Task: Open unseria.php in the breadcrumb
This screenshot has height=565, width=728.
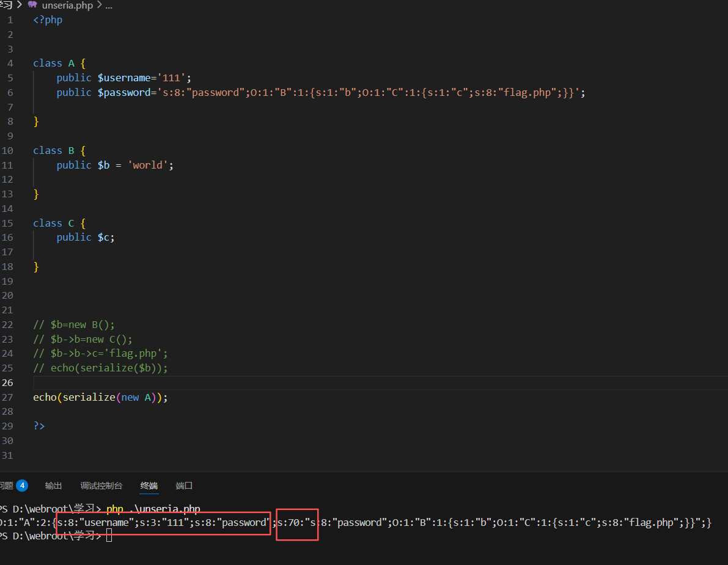Action: click(67, 5)
